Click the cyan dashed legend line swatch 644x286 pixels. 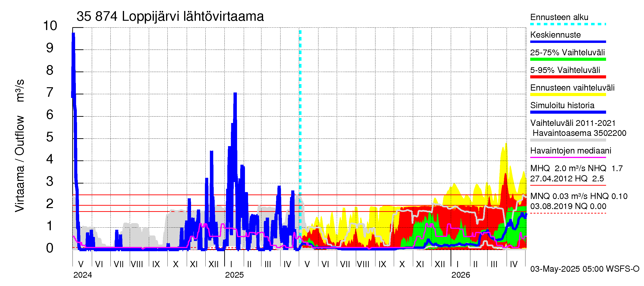pyautogui.click(x=568, y=24)
